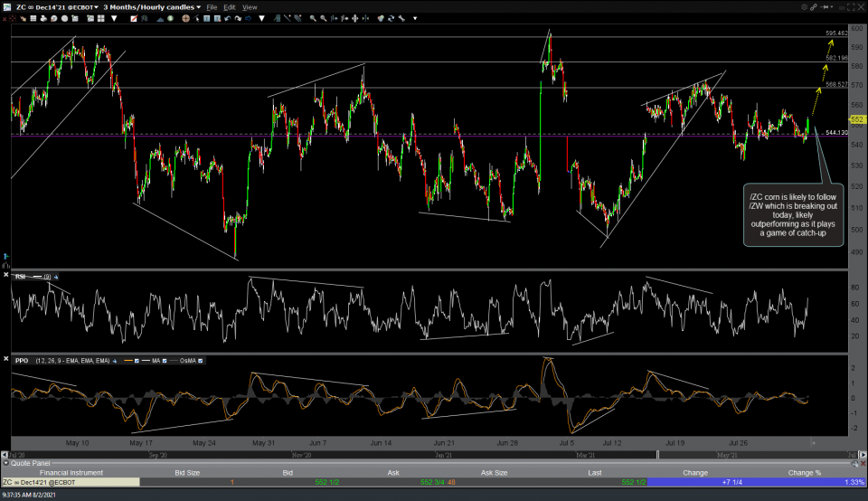Close the RSI indicator panel
Viewport: 868px width, 501px height.
point(5,274)
